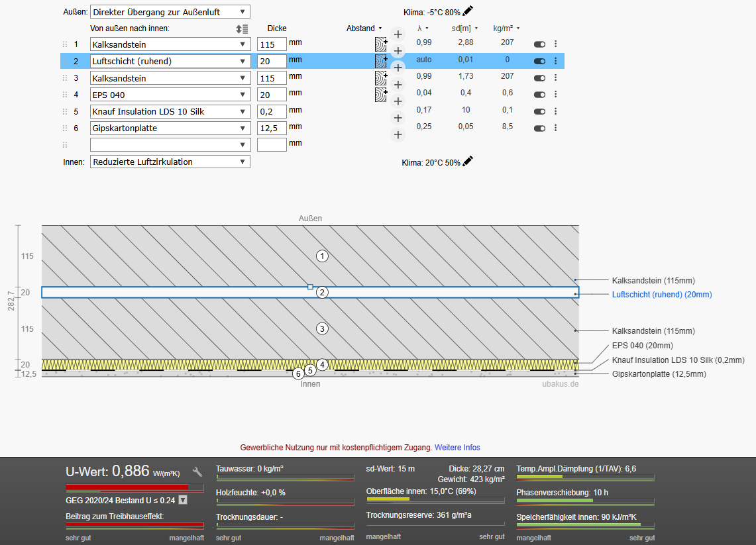Image resolution: width=756 pixels, height=545 pixels.
Task: Click the thickness field of layer 1 showing 115
Action: [272, 44]
